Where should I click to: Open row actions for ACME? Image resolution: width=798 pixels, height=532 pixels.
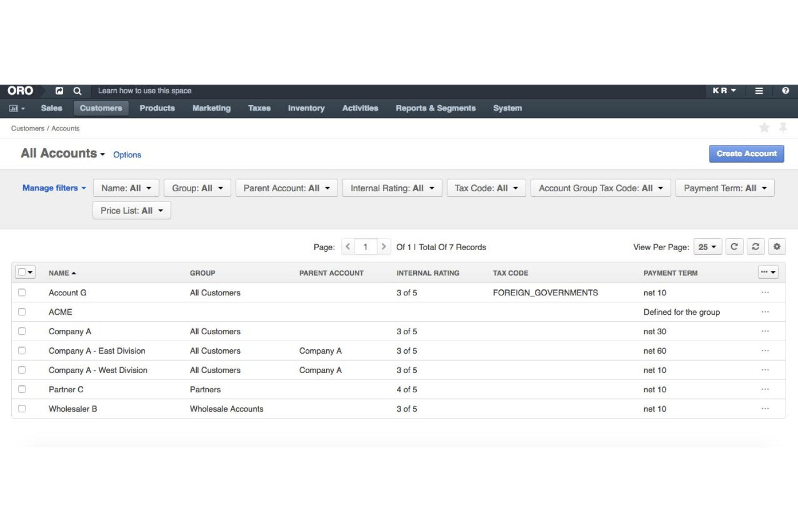click(x=765, y=312)
